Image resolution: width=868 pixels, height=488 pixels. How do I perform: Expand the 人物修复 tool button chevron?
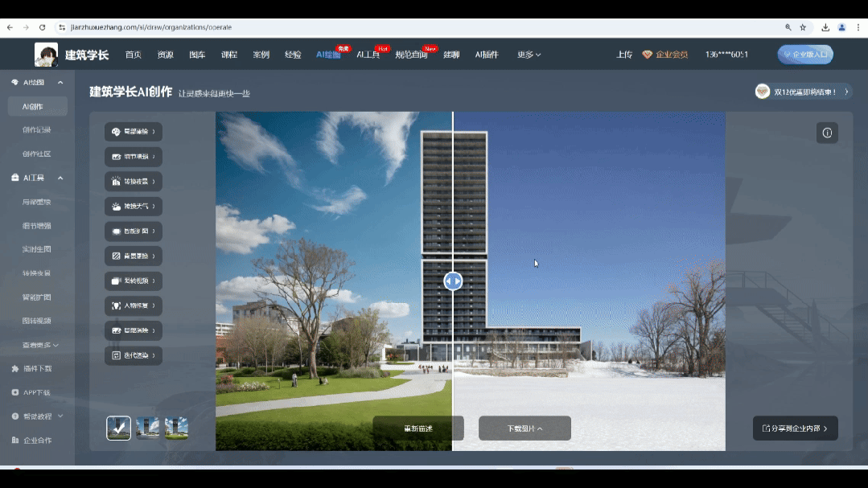(154, 306)
